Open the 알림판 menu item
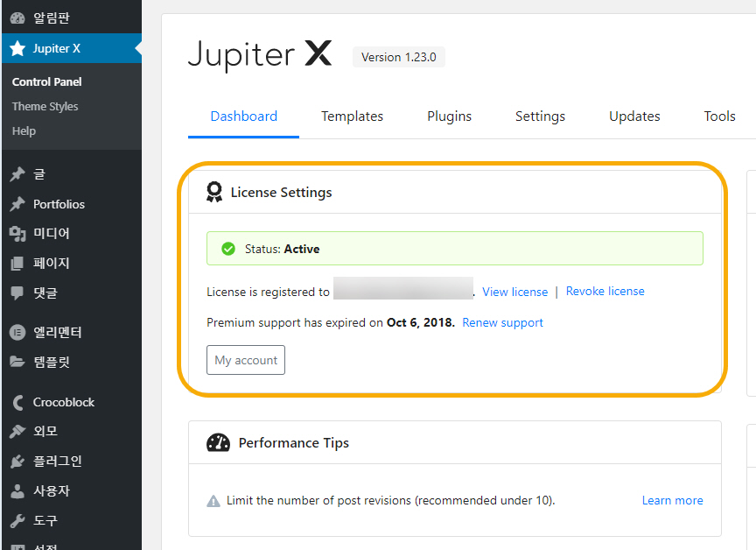Viewport: 756px width, 550px height. coord(72,18)
